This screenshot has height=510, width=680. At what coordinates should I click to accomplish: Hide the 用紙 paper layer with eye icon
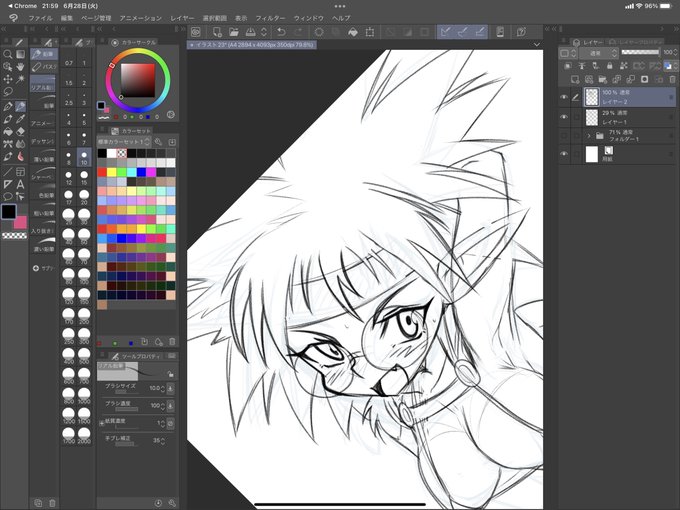tap(564, 154)
